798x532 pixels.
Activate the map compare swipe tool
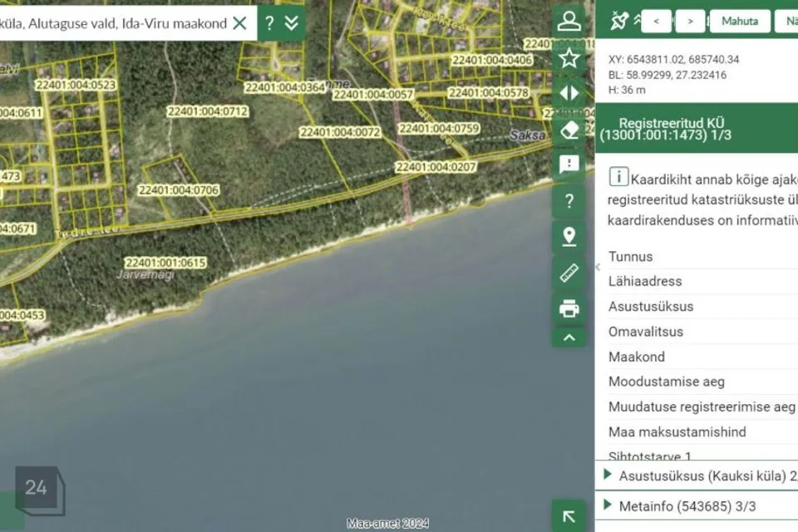click(x=569, y=93)
